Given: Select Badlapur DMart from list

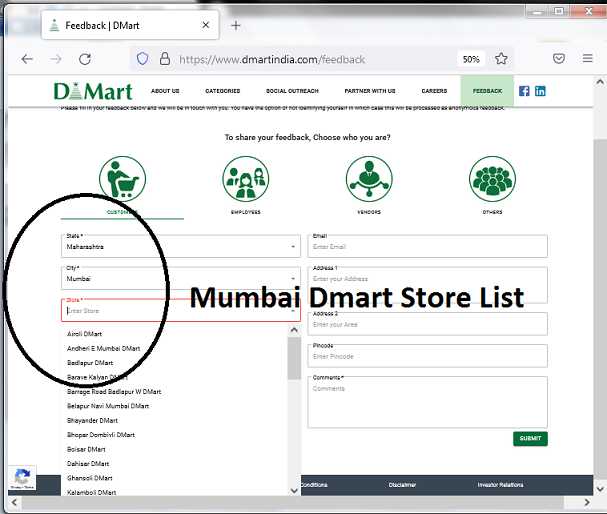Looking at the screenshot, I should [x=90, y=363].
